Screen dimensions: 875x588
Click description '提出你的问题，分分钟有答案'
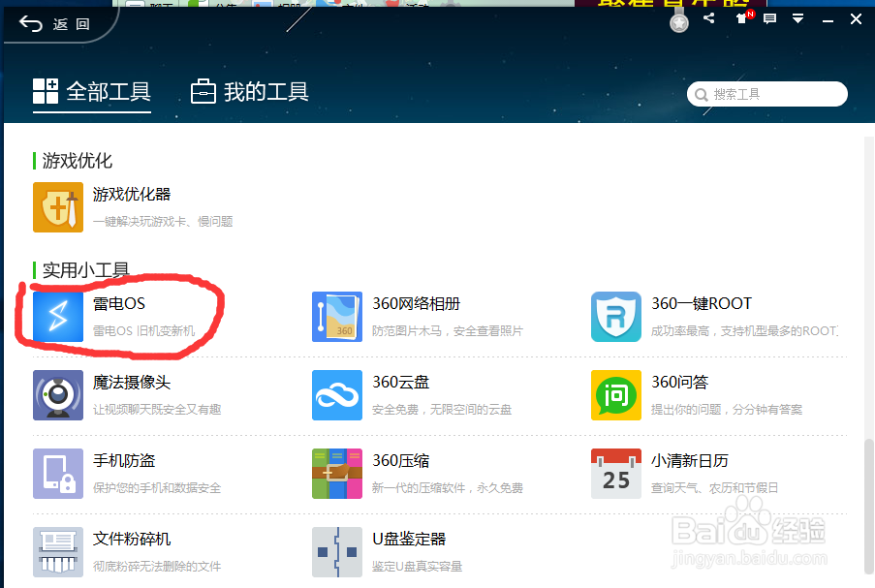[727, 410]
